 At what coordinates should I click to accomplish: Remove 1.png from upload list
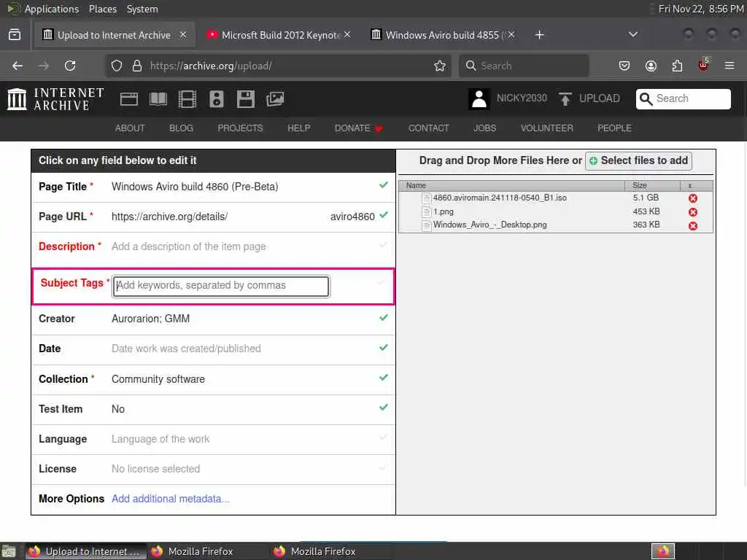[x=693, y=212]
